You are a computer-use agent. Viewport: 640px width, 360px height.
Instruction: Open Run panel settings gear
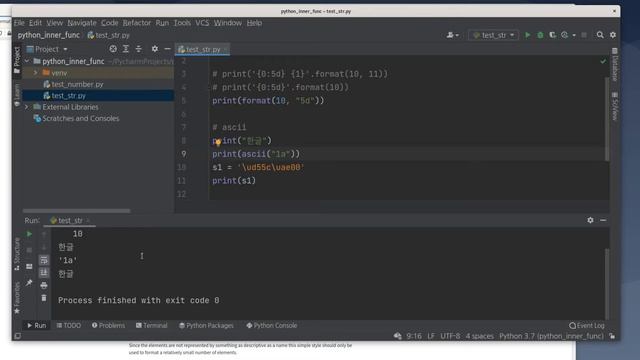(590, 220)
